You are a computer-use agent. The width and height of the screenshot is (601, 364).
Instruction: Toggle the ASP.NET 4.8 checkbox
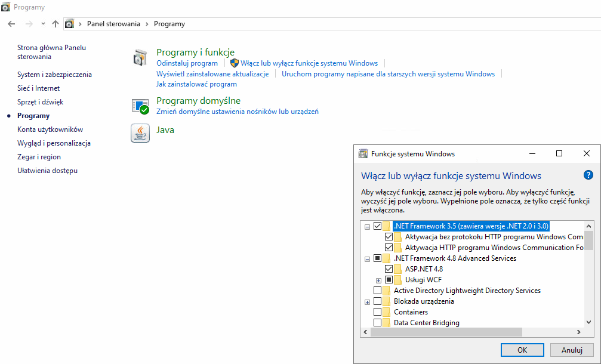coord(389,269)
